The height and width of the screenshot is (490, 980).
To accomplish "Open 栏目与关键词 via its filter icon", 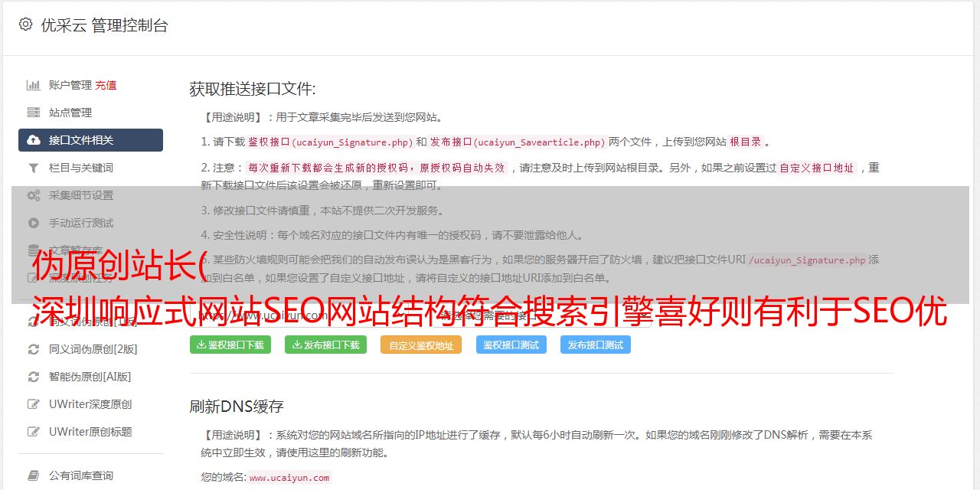I will (x=34, y=168).
